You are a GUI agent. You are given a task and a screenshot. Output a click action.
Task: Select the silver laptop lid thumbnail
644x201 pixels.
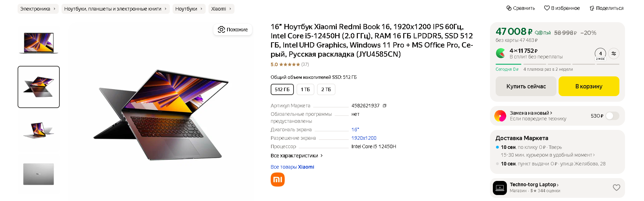coord(39,174)
